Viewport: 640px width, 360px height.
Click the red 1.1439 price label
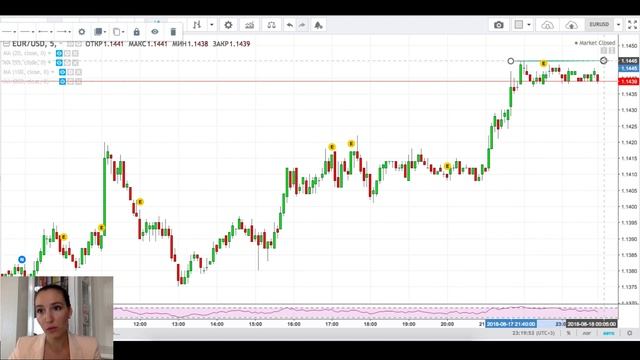[629, 82]
